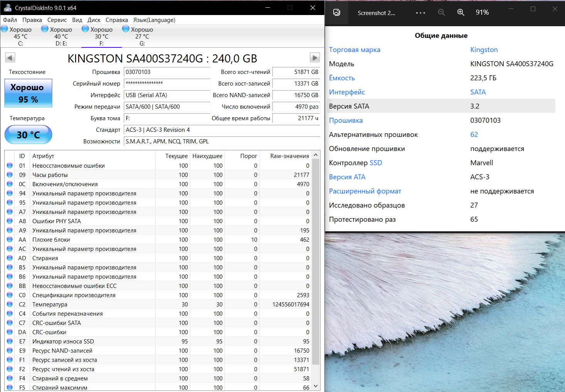Click the interface field USB (Serial ATA)

167,95
